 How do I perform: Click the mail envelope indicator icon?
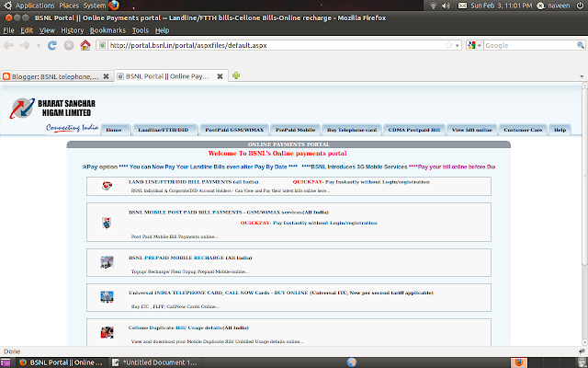[x=462, y=6]
